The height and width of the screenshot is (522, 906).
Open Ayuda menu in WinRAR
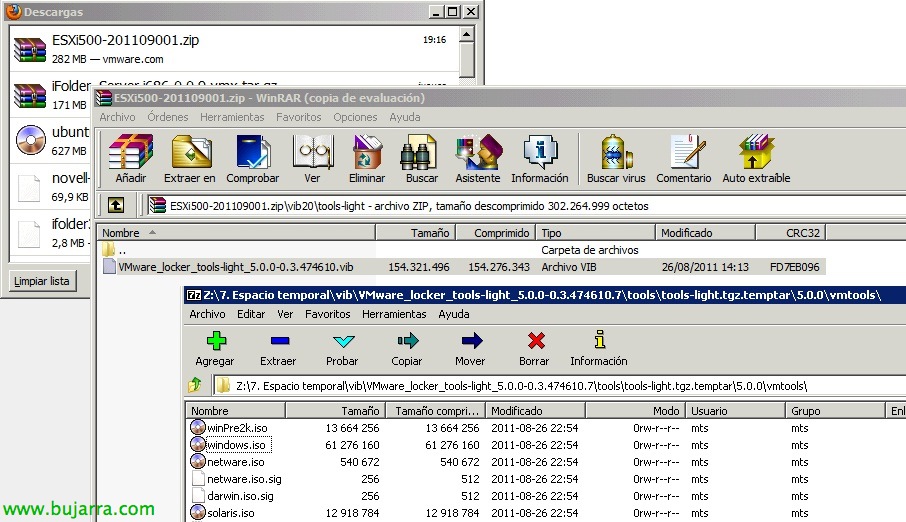tap(404, 117)
